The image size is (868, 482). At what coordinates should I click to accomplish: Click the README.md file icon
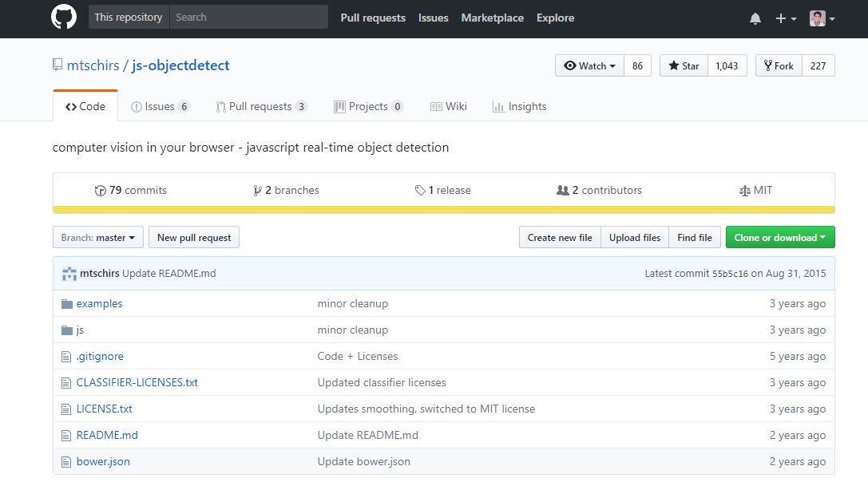tap(66, 436)
